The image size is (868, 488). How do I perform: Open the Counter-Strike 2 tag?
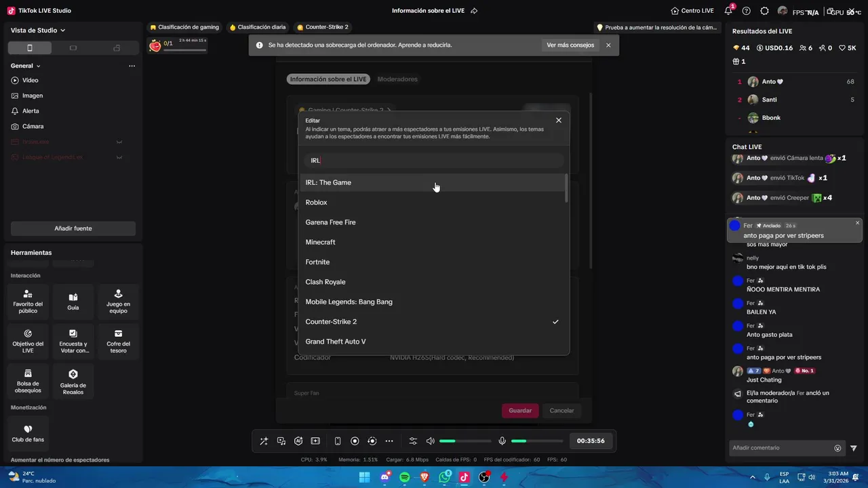(322, 27)
